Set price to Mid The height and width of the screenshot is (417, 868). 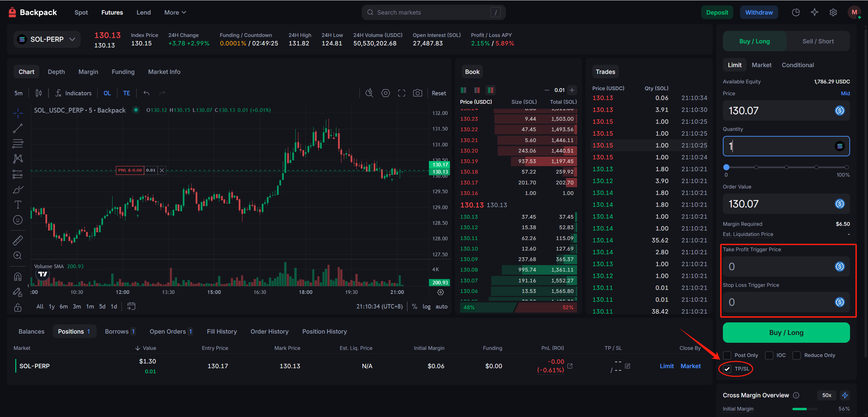(x=845, y=94)
